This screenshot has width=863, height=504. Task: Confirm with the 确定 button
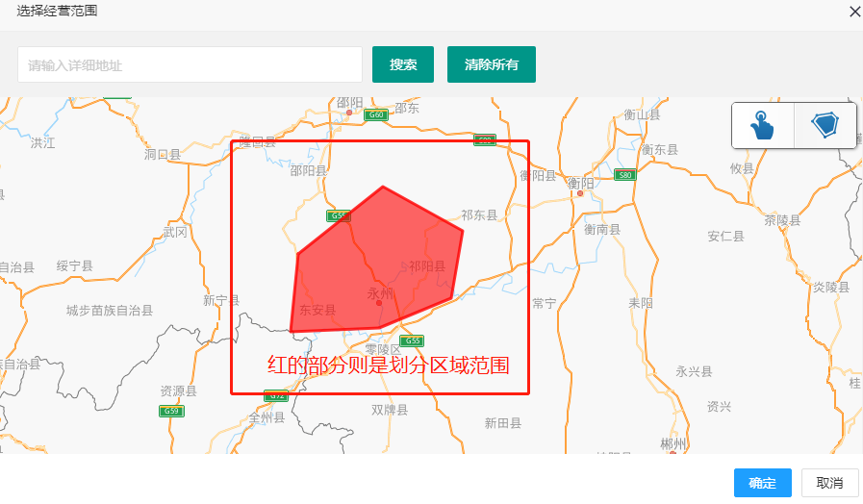pyautogui.click(x=762, y=483)
